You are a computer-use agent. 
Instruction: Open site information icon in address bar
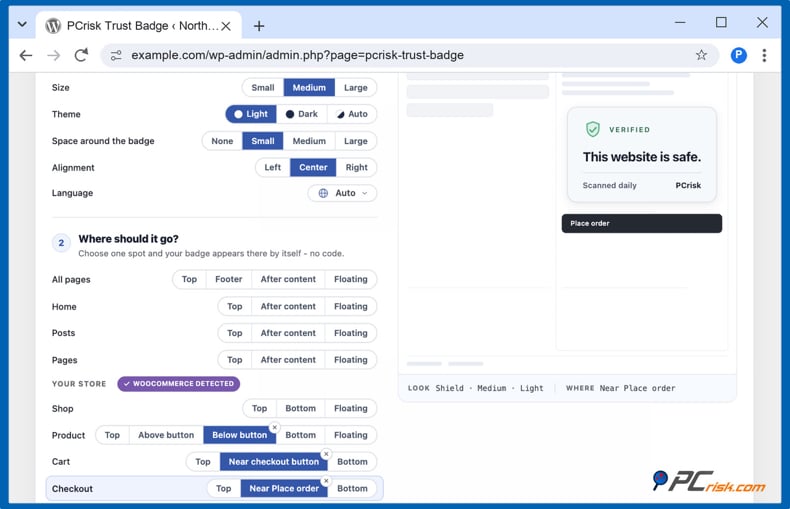click(x=116, y=55)
